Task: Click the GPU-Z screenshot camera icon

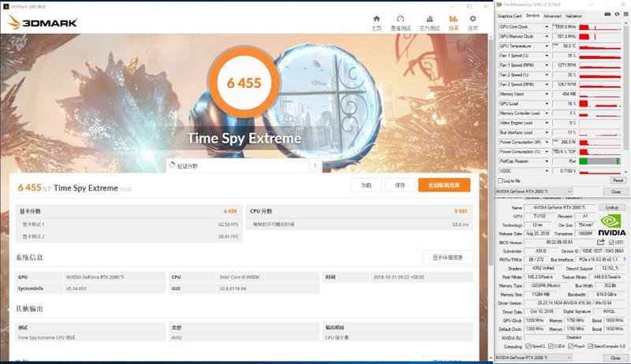Action: pos(607,14)
